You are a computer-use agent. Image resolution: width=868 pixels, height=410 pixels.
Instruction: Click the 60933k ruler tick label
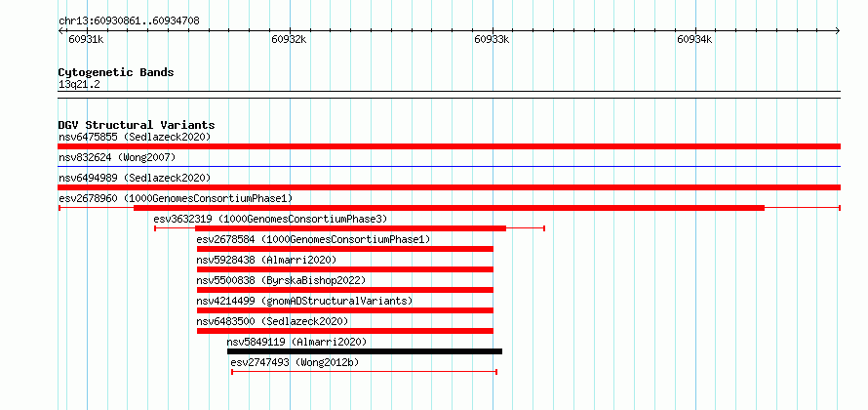pos(493,39)
